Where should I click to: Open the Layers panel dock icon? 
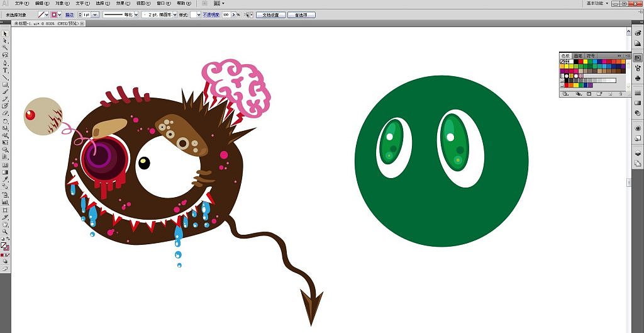[x=638, y=153]
